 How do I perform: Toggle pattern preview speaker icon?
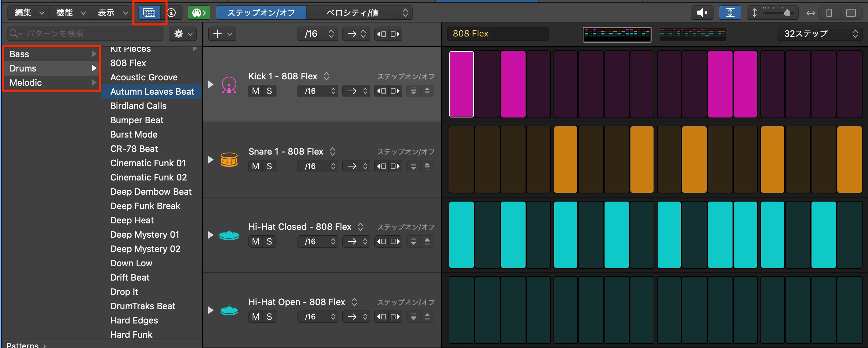point(702,13)
